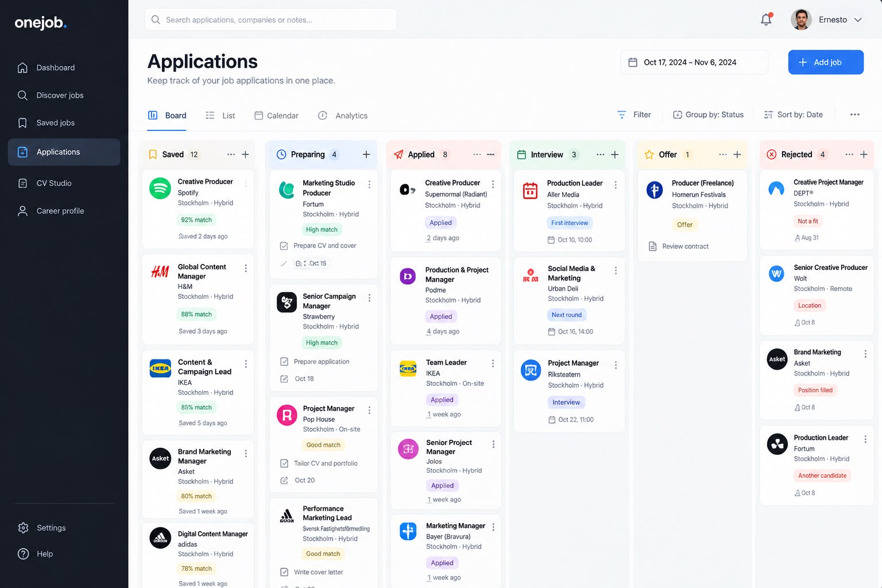The width and height of the screenshot is (882, 588).
Task: Add a card to Preparing column
Action: (x=366, y=154)
